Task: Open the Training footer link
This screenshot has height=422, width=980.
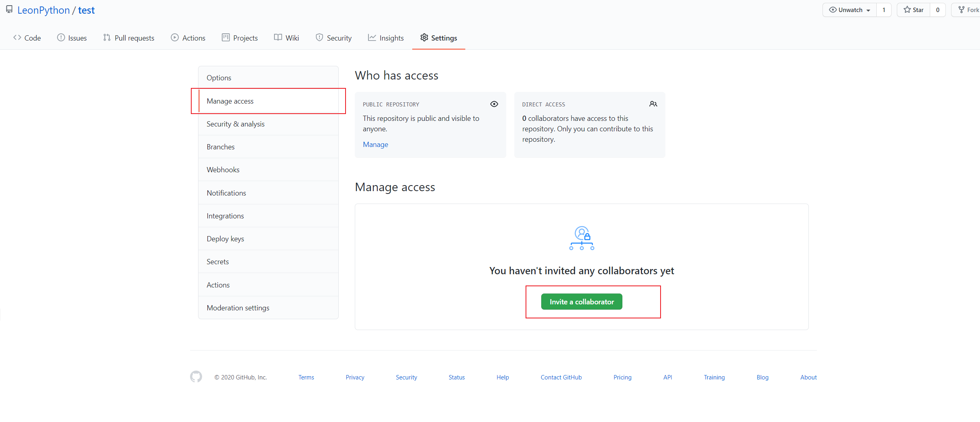Action: pyautogui.click(x=714, y=377)
